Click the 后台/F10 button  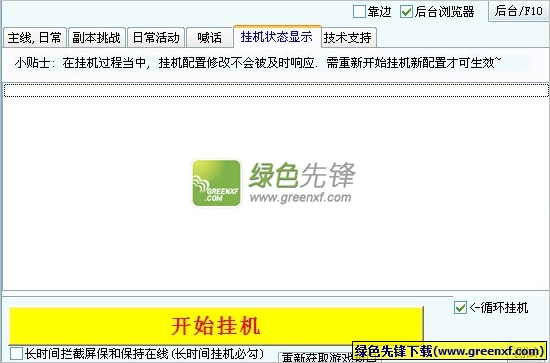pos(519,11)
